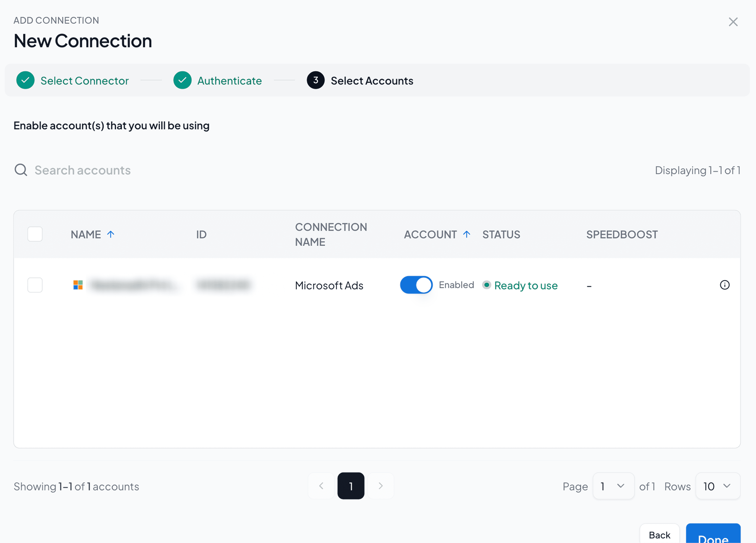
Task: Click the ACCOUNT column header
Action: tap(430, 234)
